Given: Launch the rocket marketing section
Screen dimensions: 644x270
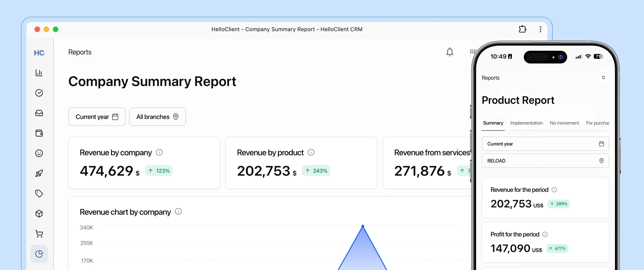Looking at the screenshot, I should 39,173.
